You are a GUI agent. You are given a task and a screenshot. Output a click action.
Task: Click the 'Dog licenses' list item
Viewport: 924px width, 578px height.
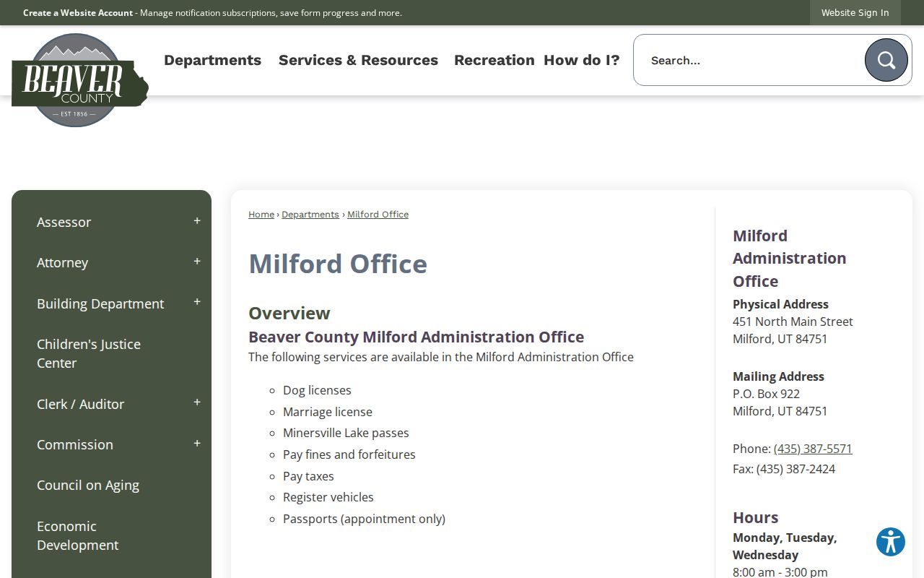317,390
